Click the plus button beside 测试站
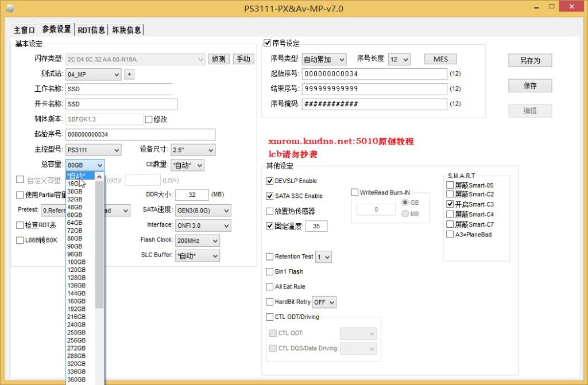Viewport: 588px width, 385px height. [x=129, y=74]
